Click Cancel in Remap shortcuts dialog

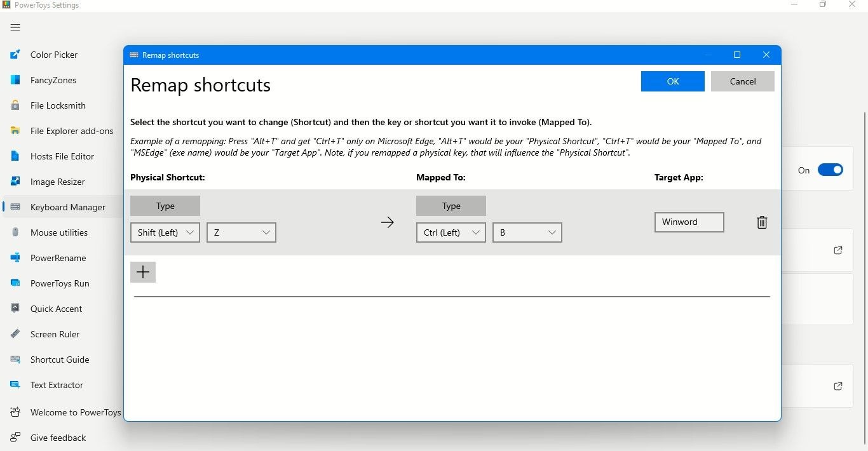743,81
